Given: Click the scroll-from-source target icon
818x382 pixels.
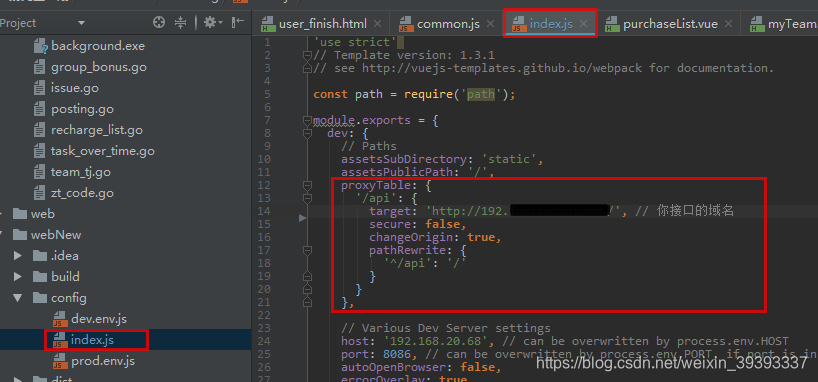Looking at the screenshot, I should 159,22.
